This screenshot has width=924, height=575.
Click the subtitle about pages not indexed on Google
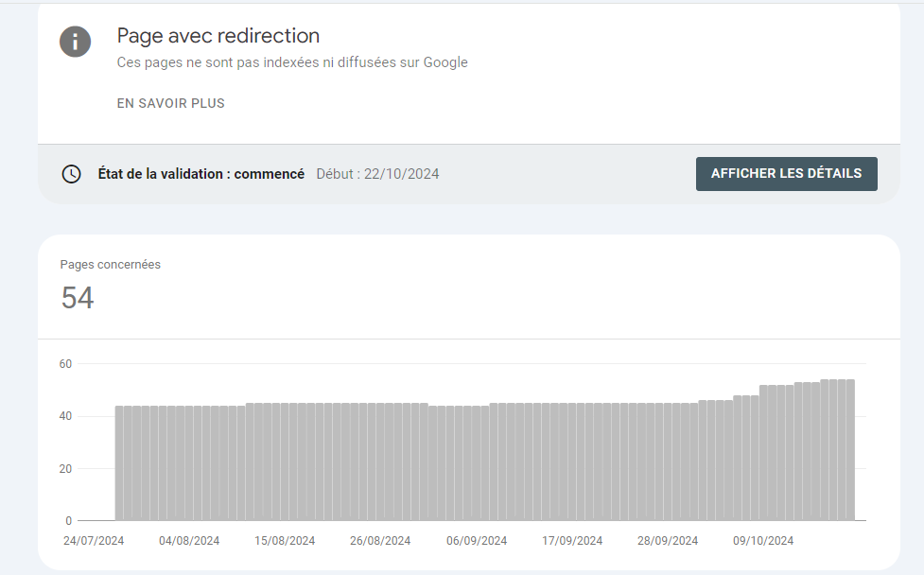(292, 62)
